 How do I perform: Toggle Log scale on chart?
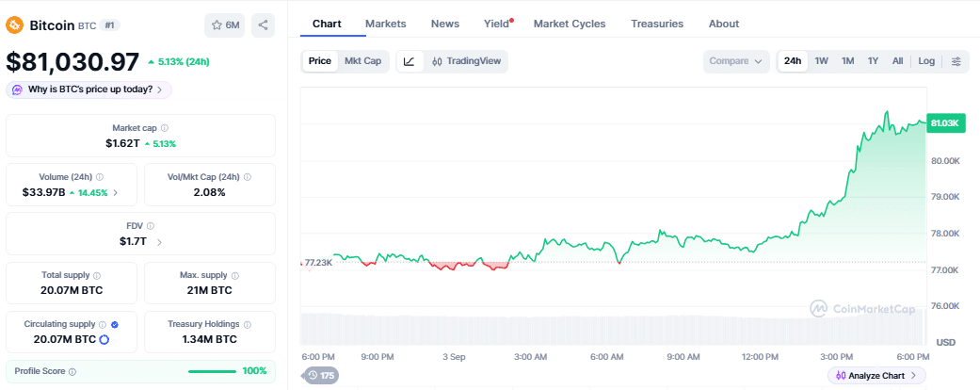[x=926, y=61]
